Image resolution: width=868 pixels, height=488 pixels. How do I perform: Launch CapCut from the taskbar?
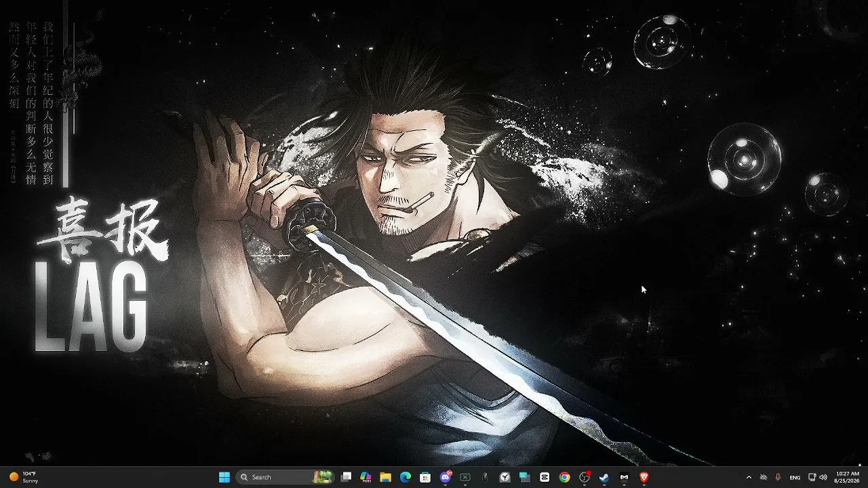coord(545,477)
